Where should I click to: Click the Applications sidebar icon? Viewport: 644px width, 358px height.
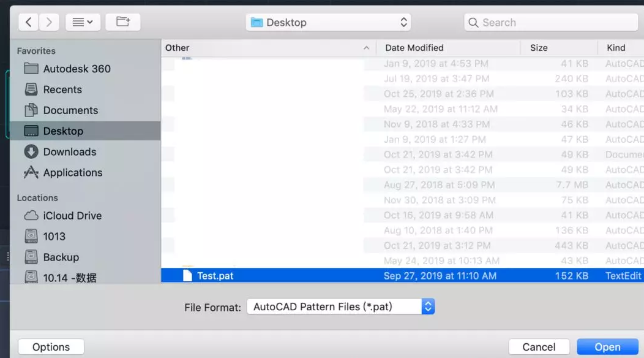point(31,172)
